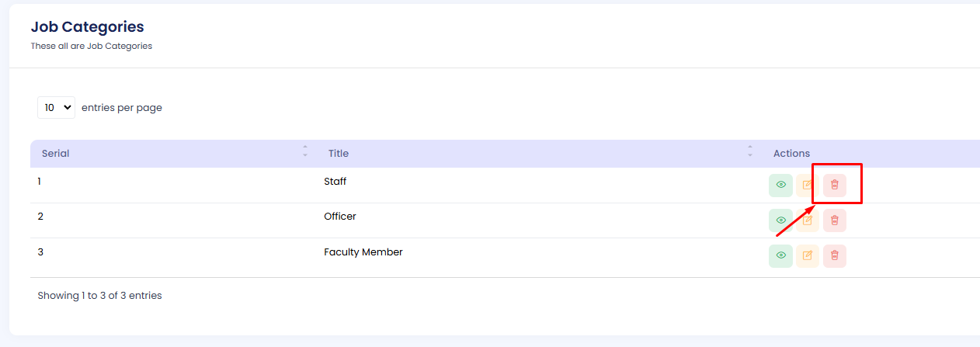Delete the Staff job category

click(835, 186)
